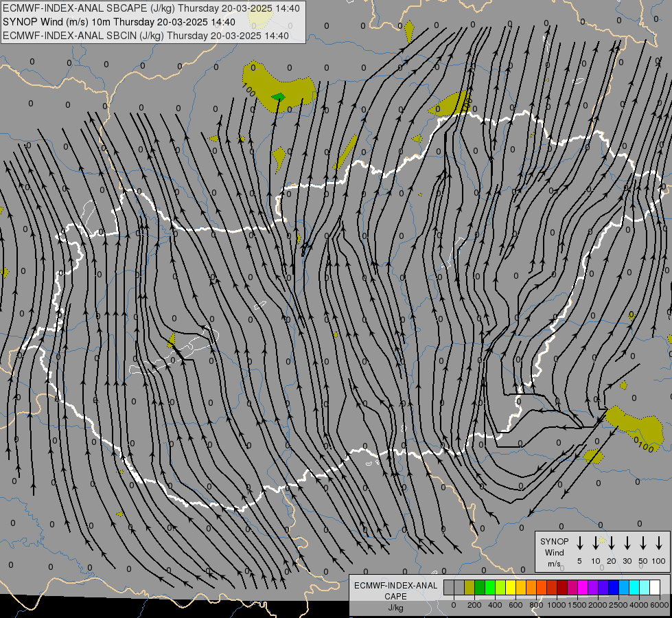Click the '1000' tick label in CAPE legend

pos(556,605)
